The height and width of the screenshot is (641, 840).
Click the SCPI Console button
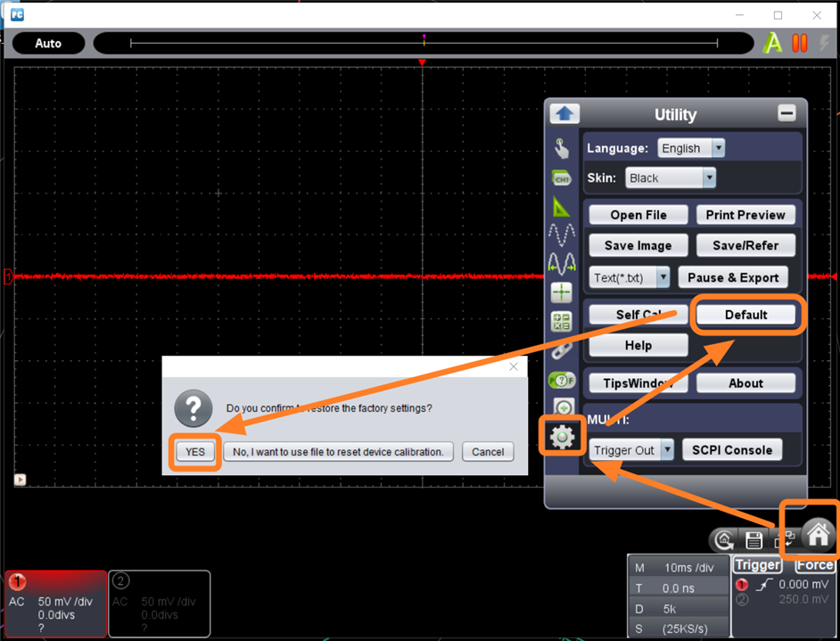pos(732,450)
